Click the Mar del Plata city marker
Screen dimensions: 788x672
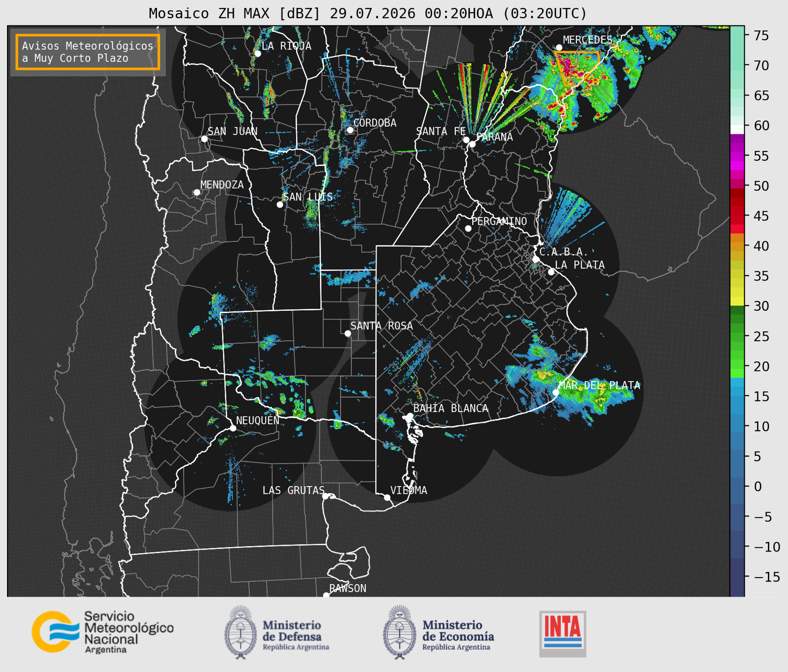[x=555, y=392]
